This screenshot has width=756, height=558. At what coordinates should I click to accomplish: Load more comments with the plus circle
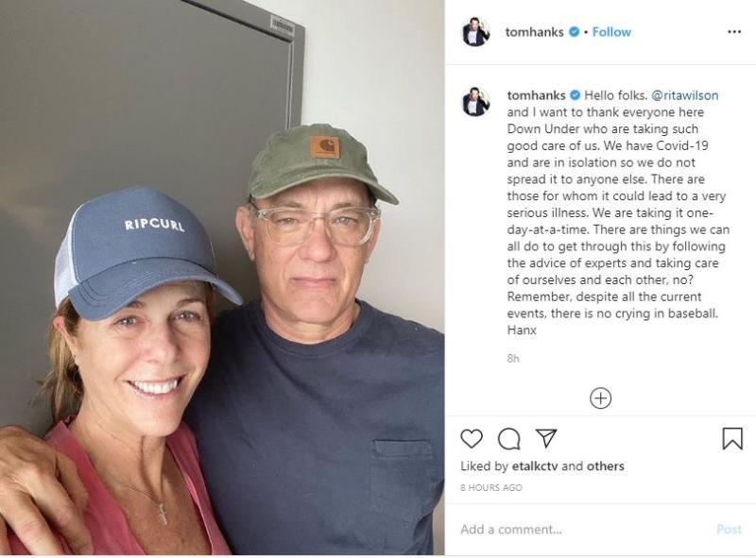[x=601, y=398]
